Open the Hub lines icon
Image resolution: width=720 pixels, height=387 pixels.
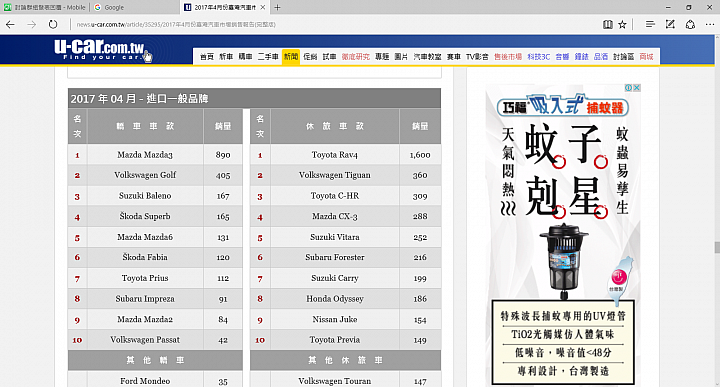[x=650, y=24]
